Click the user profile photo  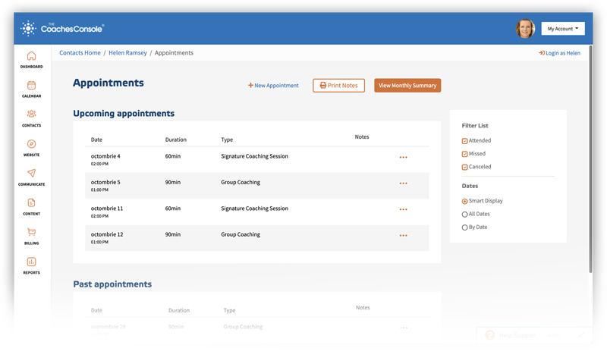point(525,28)
